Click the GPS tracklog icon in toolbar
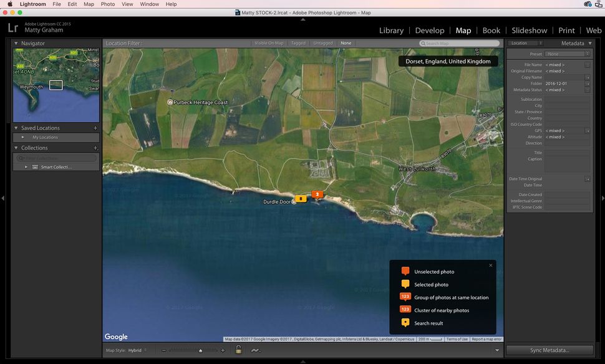Viewport: 605px width, 364px height. point(255,350)
